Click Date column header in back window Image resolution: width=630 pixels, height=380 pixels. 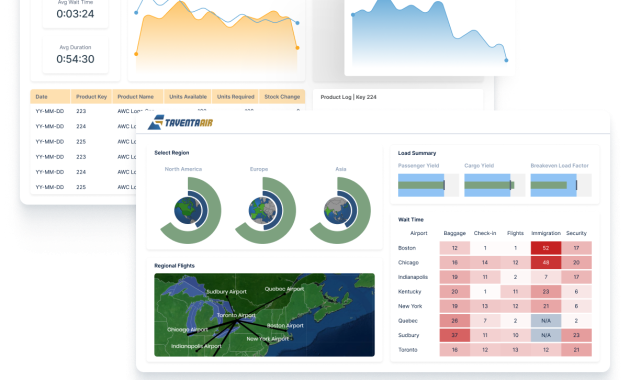(x=50, y=97)
